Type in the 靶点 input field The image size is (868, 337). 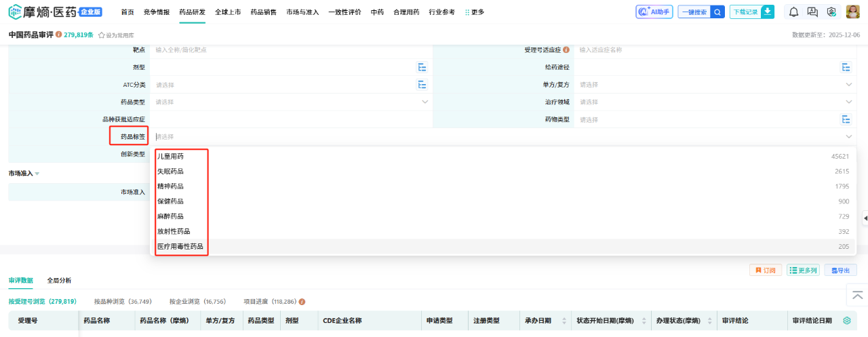[x=285, y=49]
